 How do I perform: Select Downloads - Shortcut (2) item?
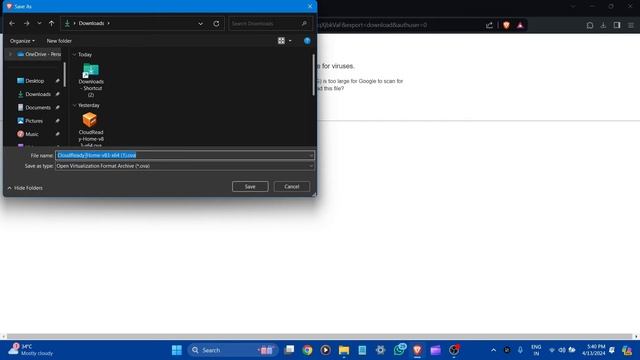[91, 80]
